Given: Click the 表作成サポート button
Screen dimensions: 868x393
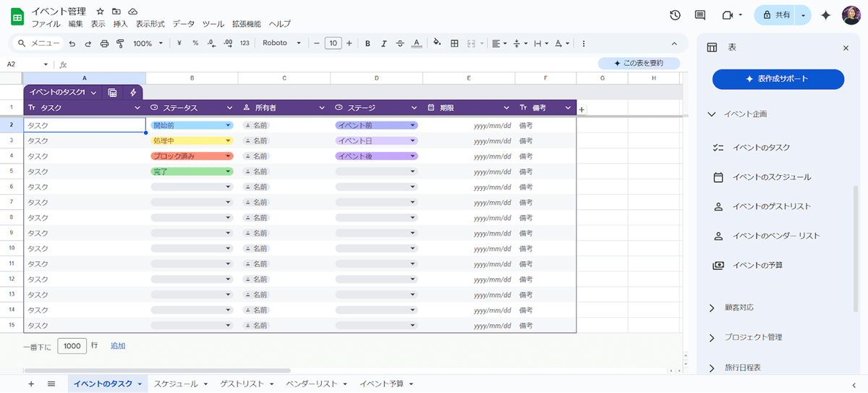Looking at the screenshot, I should pyautogui.click(x=778, y=79).
